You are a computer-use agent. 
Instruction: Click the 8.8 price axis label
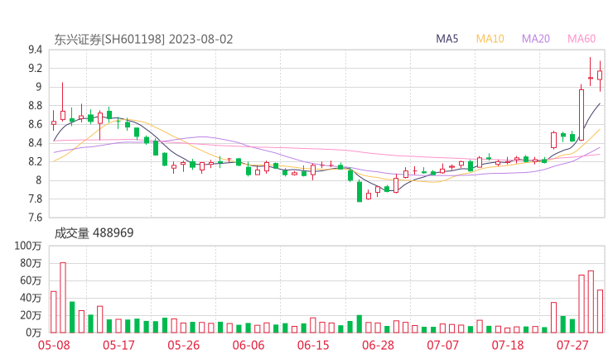coord(35,105)
